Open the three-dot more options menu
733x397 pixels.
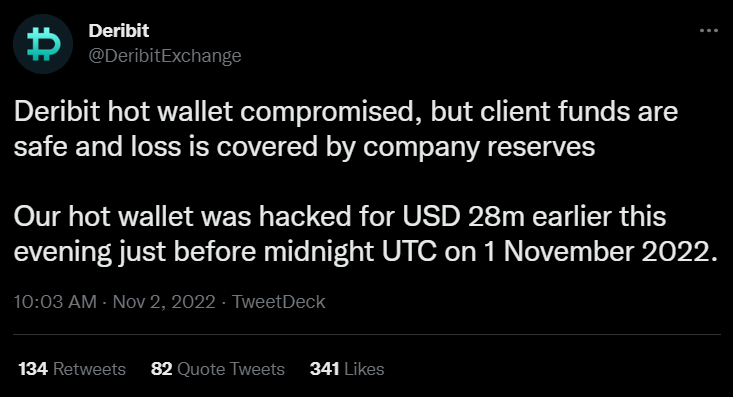pyautogui.click(x=709, y=31)
